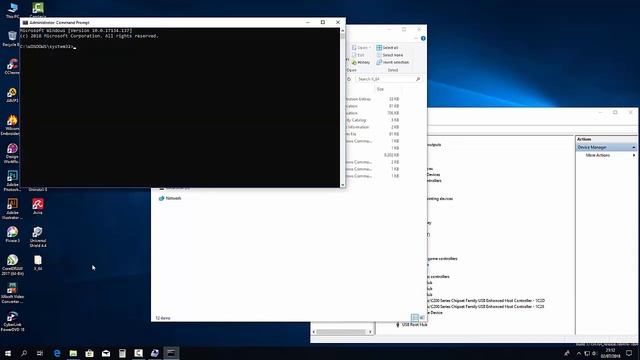Select the USB Root Hub device
The height and width of the screenshot is (360, 640).
tap(411, 325)
